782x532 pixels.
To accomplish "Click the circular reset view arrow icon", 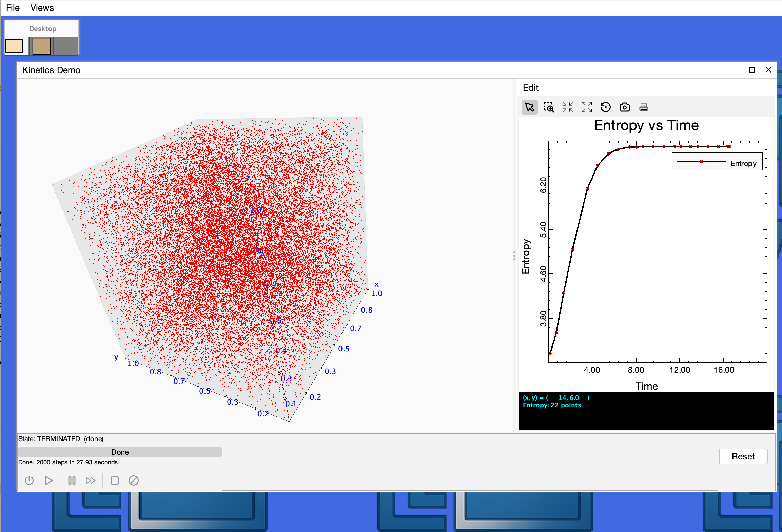I will 605,107.
